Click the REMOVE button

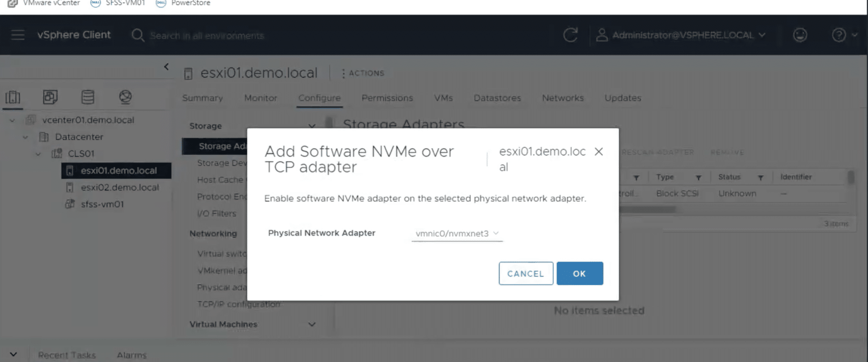coord(727,152)
